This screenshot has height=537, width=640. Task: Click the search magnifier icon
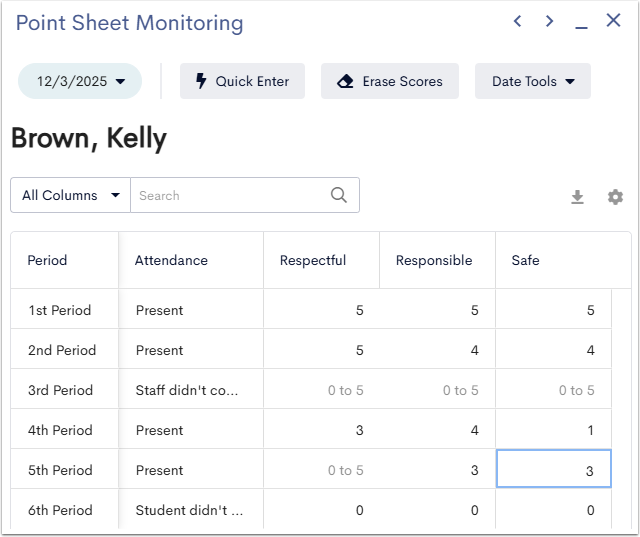point(339,195)
